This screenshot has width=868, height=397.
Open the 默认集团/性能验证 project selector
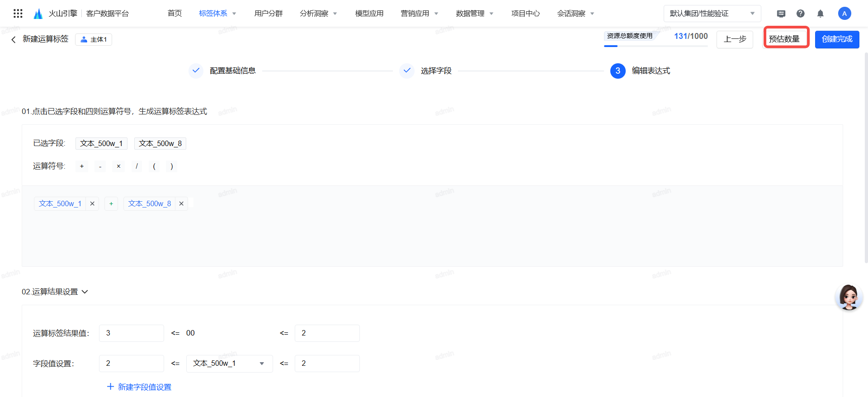712,14
